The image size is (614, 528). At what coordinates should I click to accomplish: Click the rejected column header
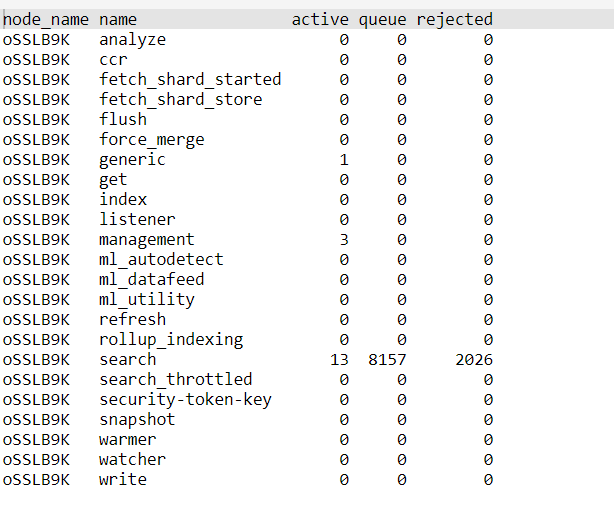tap(454, 20)
